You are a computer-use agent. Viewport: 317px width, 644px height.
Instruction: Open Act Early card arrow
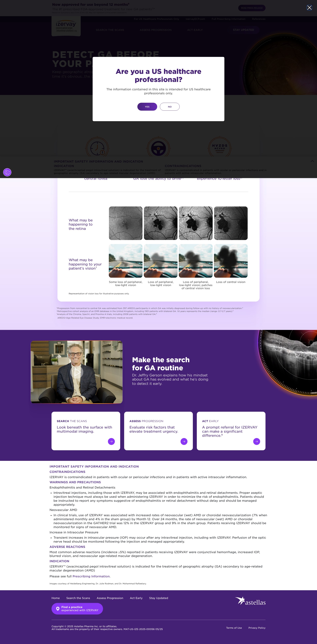click(x=257, y=442)
